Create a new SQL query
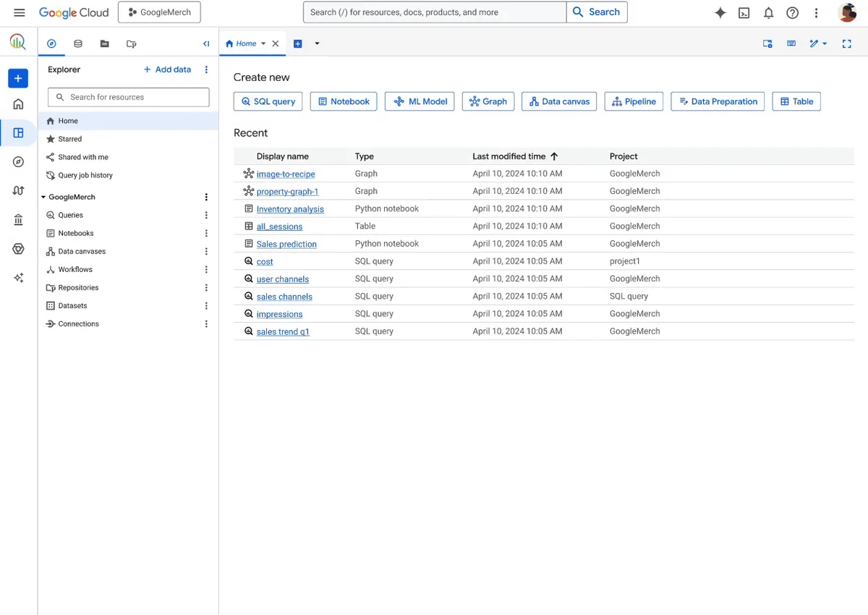The width and height of the screenshot is (868, 615). (268, 101)
